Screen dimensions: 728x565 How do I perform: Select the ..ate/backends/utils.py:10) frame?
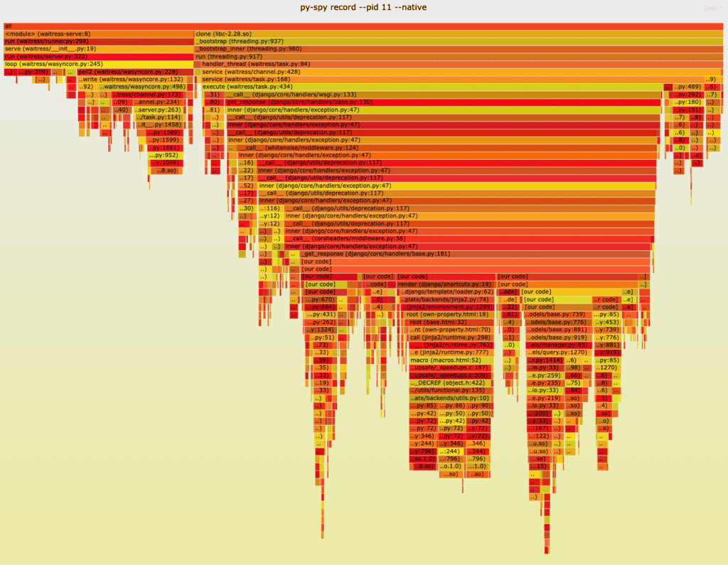[x=451, y=398]
